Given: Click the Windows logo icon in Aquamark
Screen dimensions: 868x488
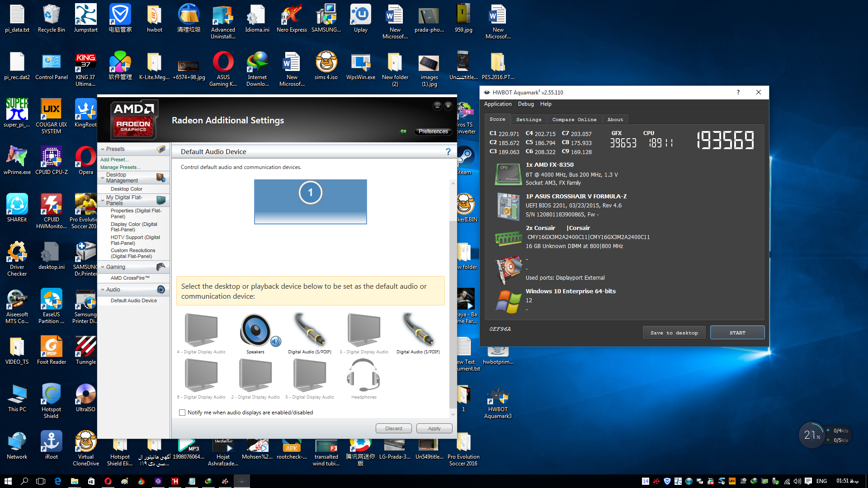Looking at the screenshot, I should [x=508, y=301].
